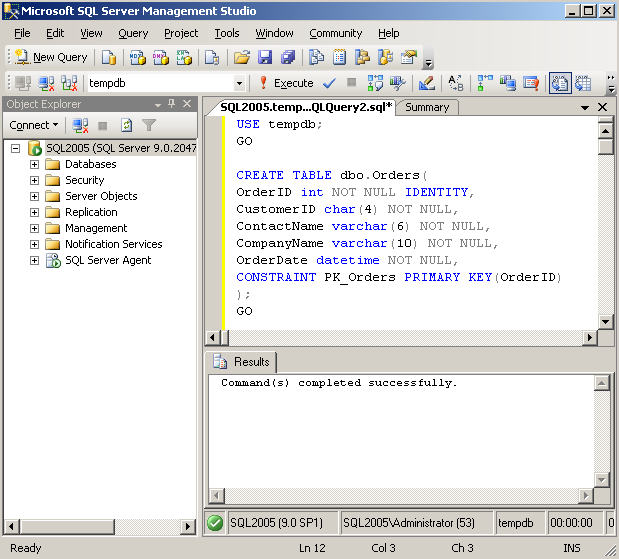Click the tempdb entry in the query status bar
619x559 pixels.
[x=516, y=523]
